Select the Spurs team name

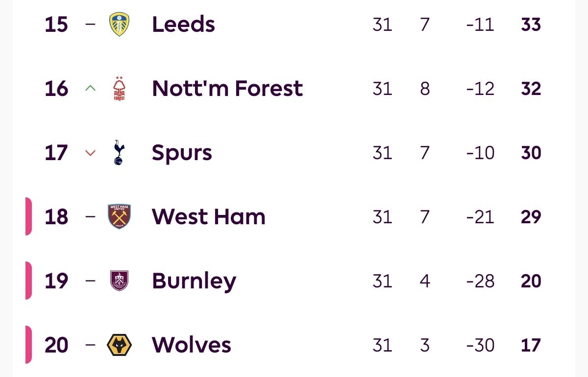(x=182, y=153)
